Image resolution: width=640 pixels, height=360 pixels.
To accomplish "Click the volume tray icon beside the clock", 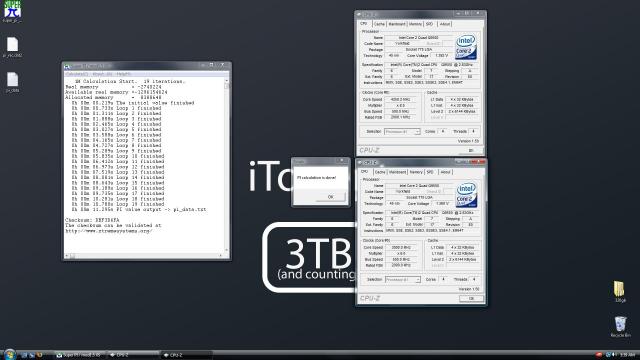I will click(614, 355).
